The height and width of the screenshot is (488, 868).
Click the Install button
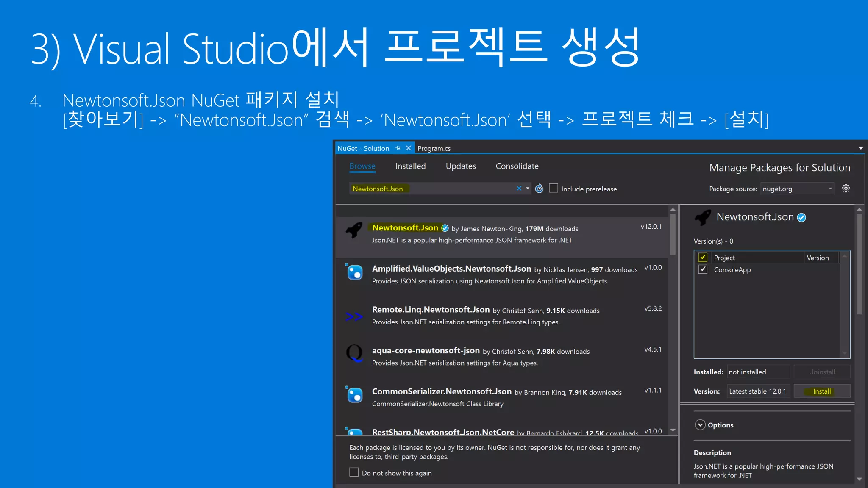(x=821, y=391)
